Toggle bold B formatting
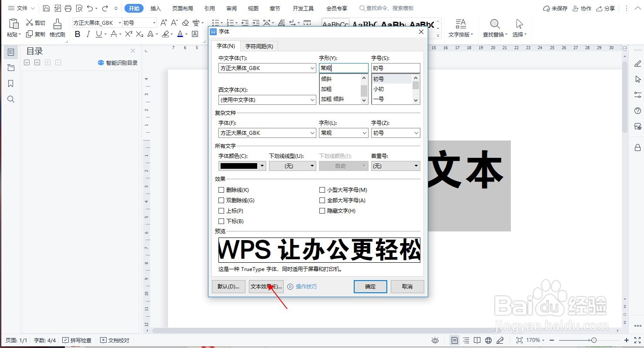 click(77, 34)
